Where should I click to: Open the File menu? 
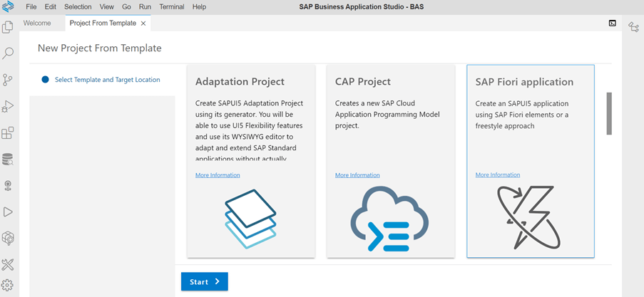(31, 7)
